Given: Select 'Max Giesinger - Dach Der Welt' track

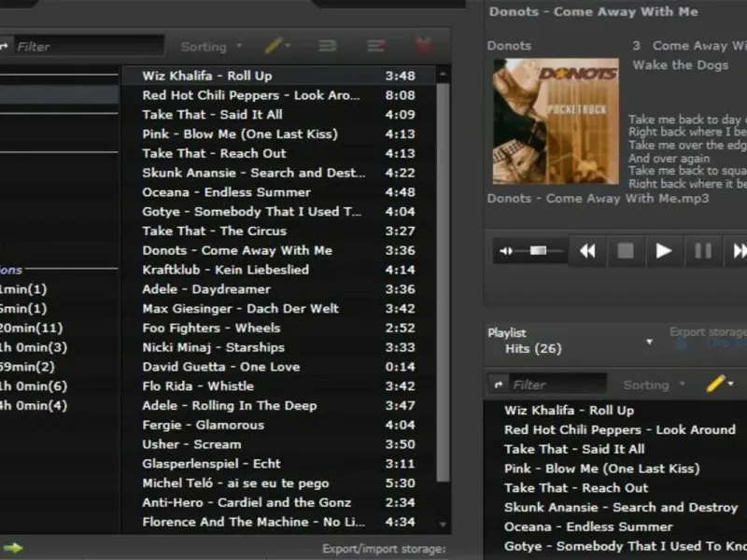Looking at the screenshot, I should (x=278, y=309).
